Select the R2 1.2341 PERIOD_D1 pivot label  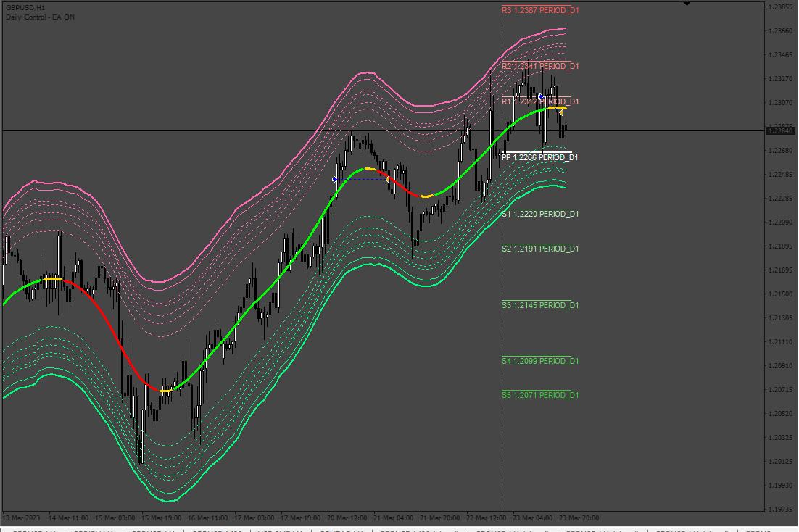click(x=540, y=66)
